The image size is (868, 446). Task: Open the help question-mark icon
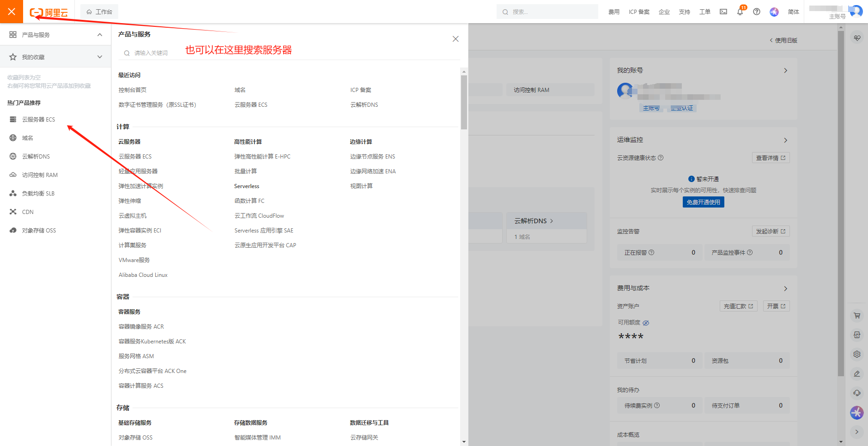[756, 12]
